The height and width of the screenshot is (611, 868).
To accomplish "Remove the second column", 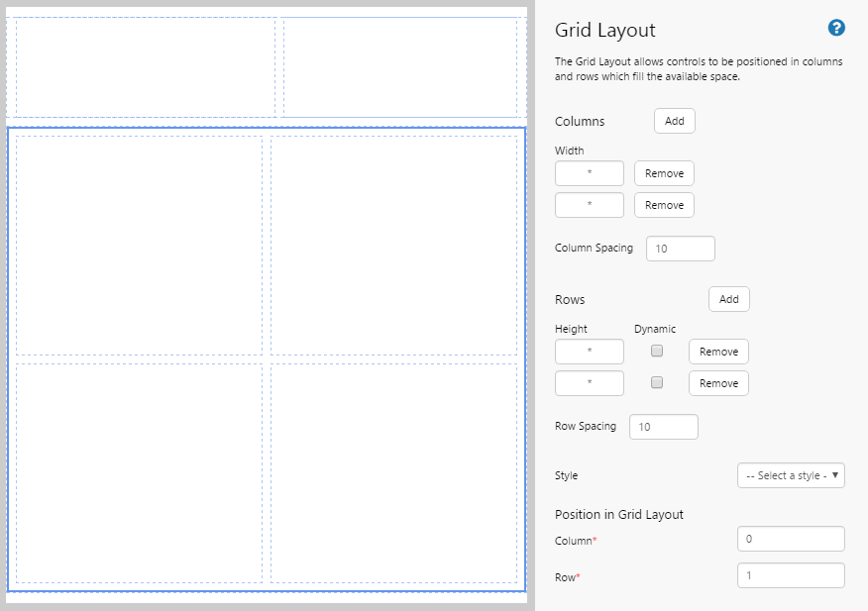I will tap(664, 205).
